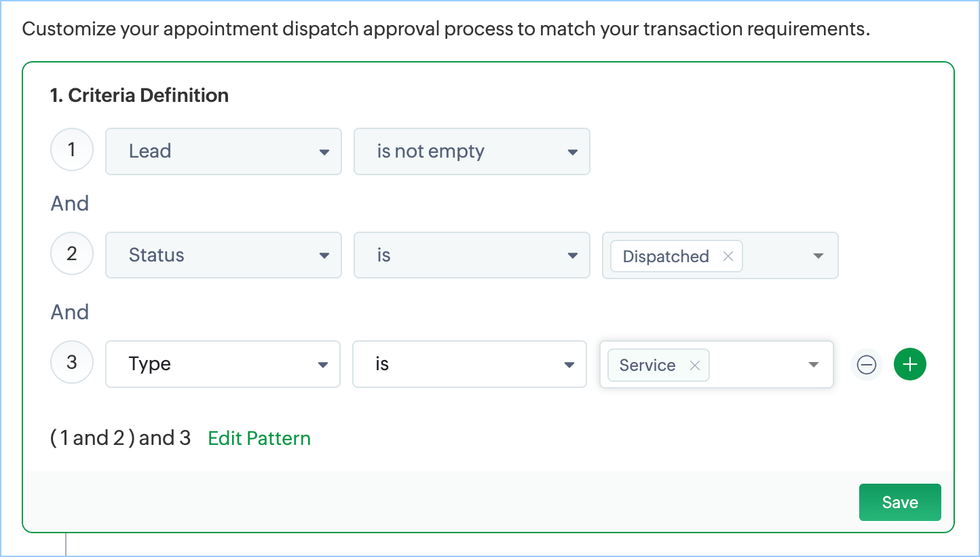Remove the Service tag with its X
Viewport: 980px width, 557px height.
(694, 365)
